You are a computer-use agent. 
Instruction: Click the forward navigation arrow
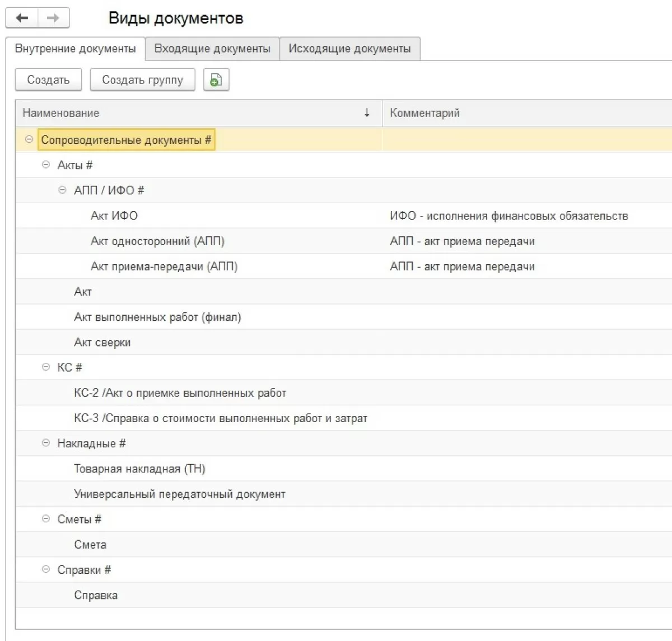click(x=53, y=18)
